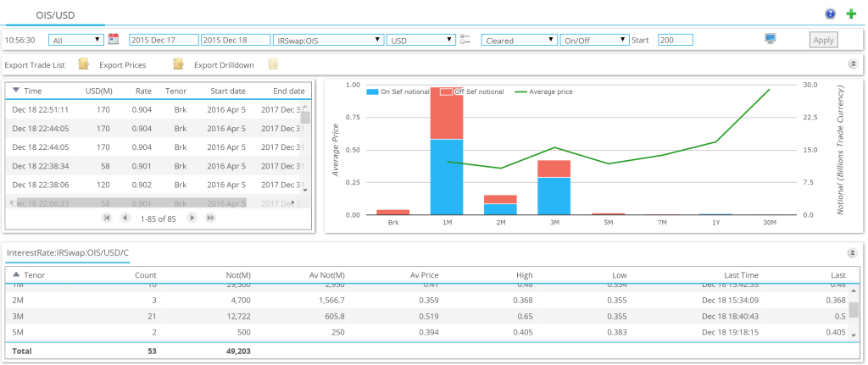Sort trades by USD(M) column
Viewport: 868px width, 365px height.
click(x=99, y=91)
